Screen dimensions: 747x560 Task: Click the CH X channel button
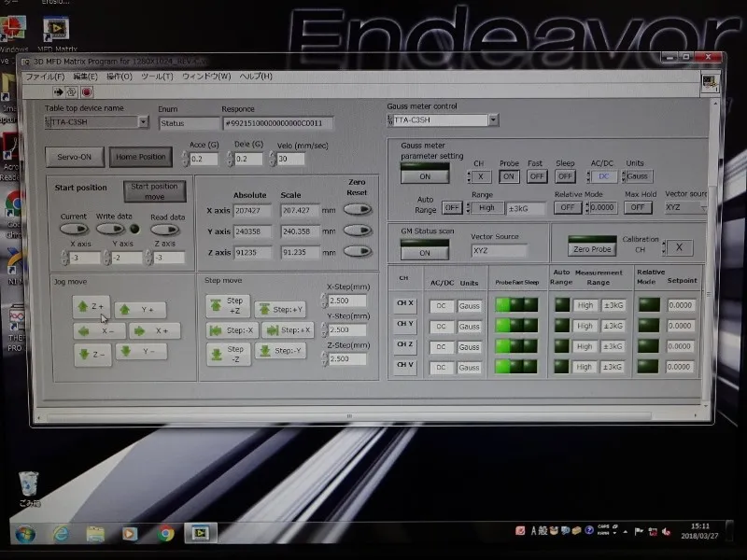(405, 304)
